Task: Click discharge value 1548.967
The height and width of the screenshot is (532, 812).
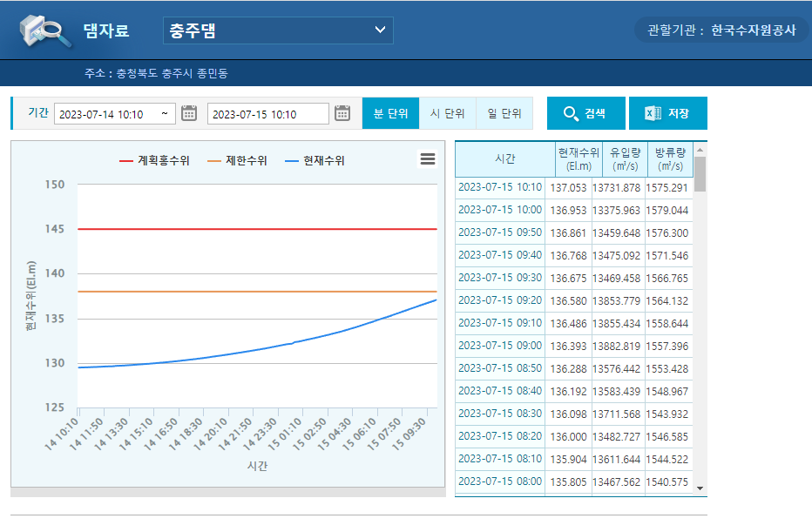Action: [667, 392]
